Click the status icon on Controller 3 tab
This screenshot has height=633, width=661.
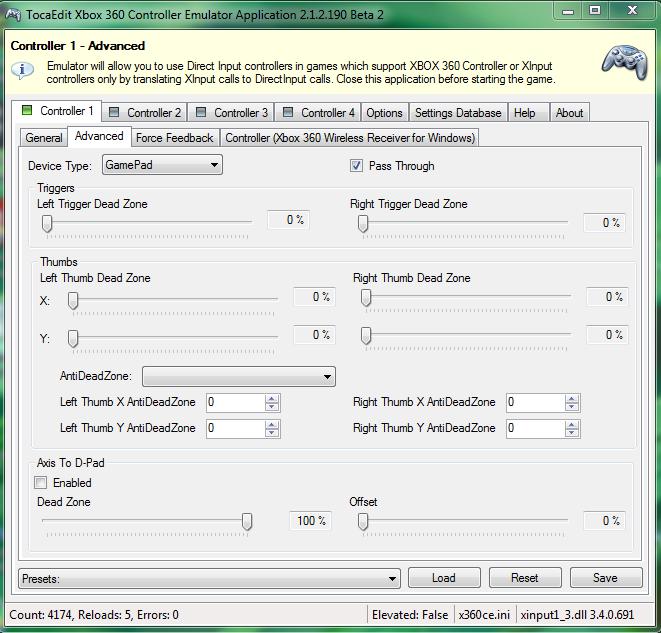pos(201,112)
